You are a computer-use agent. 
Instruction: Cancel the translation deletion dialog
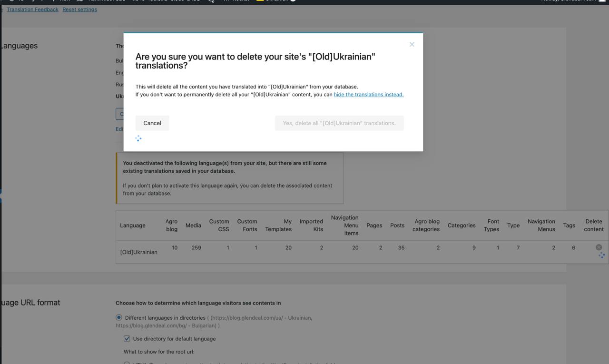pos(152,123)
